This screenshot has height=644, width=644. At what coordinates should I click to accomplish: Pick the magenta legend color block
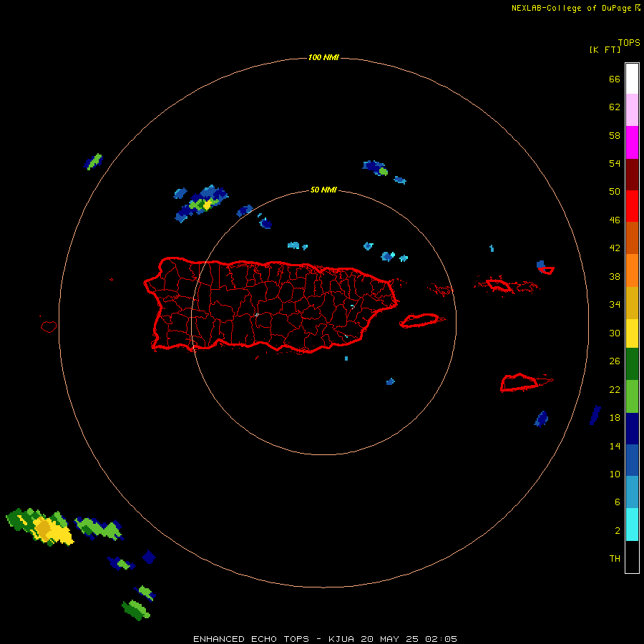pyautogui.click(x=632, y=142)
